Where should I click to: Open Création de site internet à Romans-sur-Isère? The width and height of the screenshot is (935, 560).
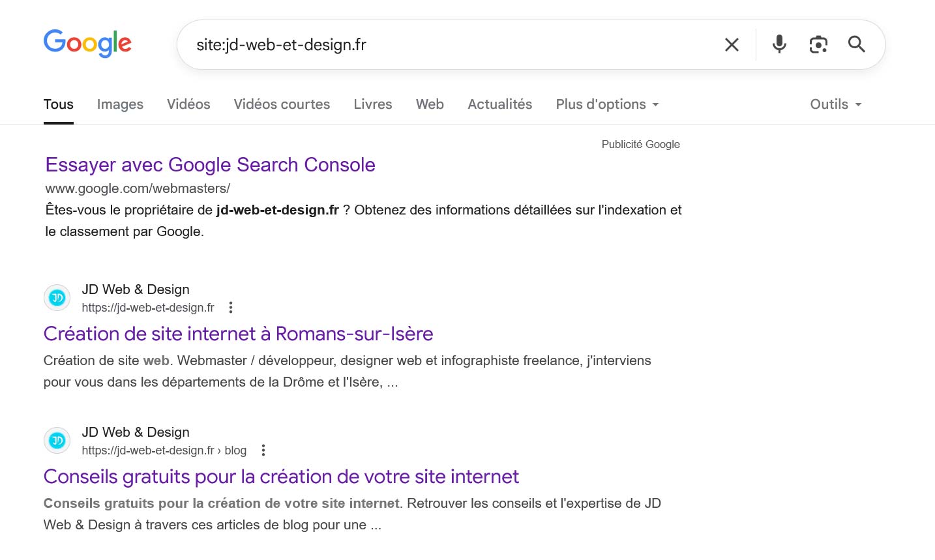[239, 334]
